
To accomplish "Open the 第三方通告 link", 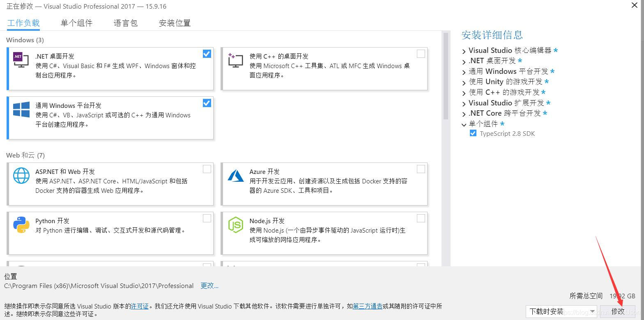I will coord(368,306).
